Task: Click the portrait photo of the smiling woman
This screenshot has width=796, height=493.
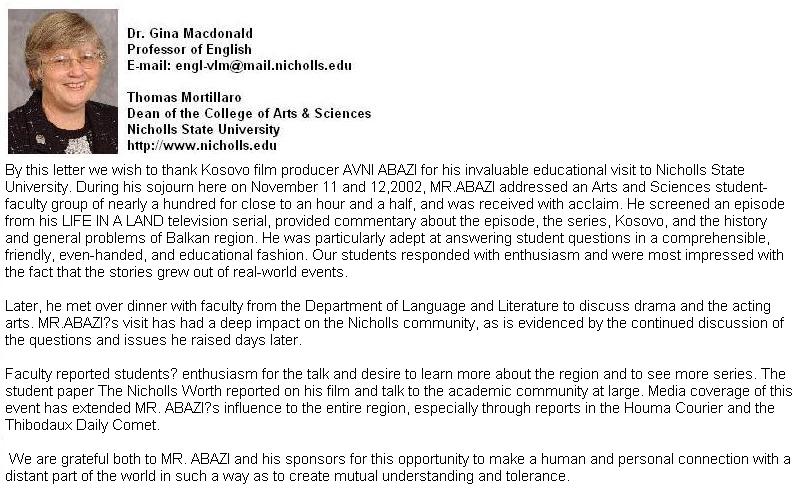Action: point(63,81)
